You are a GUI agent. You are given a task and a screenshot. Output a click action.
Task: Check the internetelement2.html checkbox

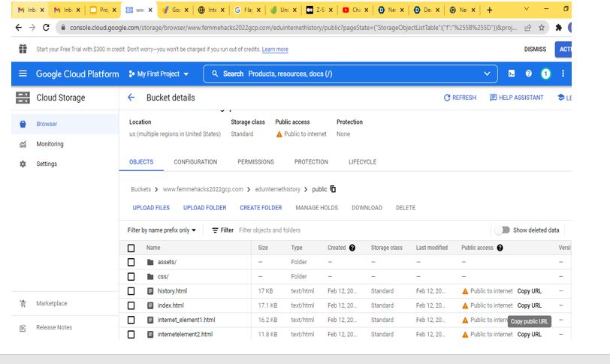(131, 334)
